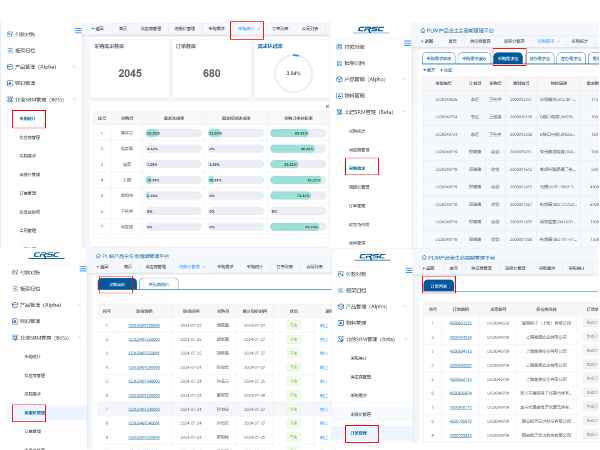Screen dimensions: 600x450
Task: Click the CRSC logo in the inquiry list panel
Action: (46, 255)
